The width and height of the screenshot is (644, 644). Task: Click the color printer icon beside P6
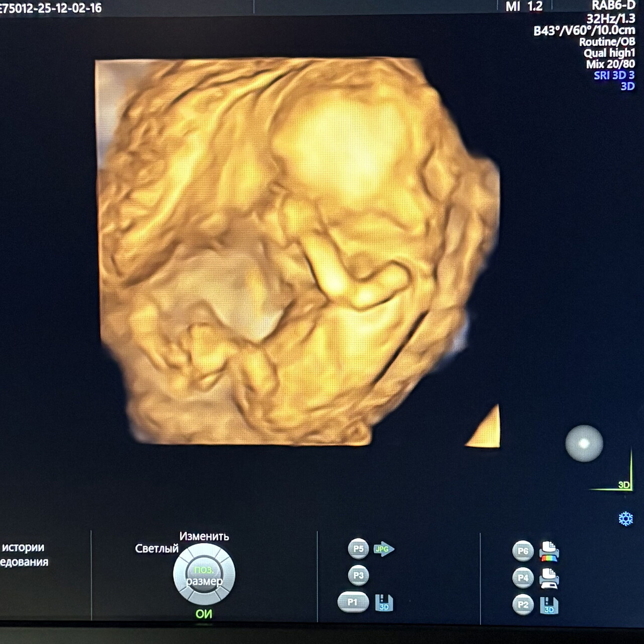coord(549,551)
